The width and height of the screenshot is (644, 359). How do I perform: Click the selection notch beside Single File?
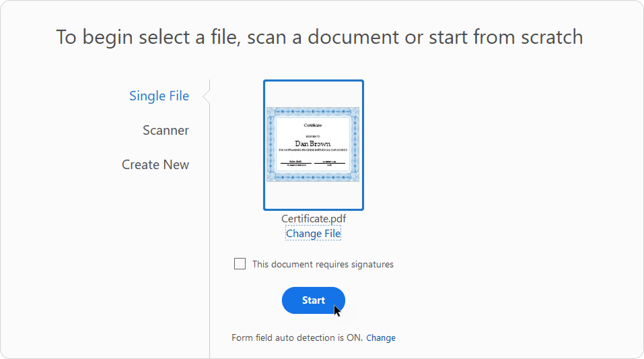pyautogui.click(x=206, y=96)
